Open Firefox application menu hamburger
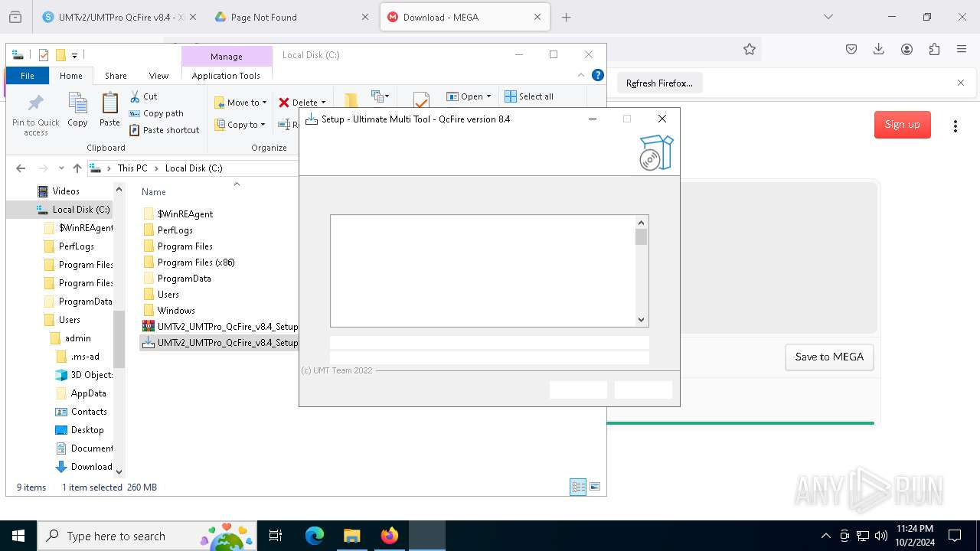Viewport: 980px width, 551px height. click(962, 49)
